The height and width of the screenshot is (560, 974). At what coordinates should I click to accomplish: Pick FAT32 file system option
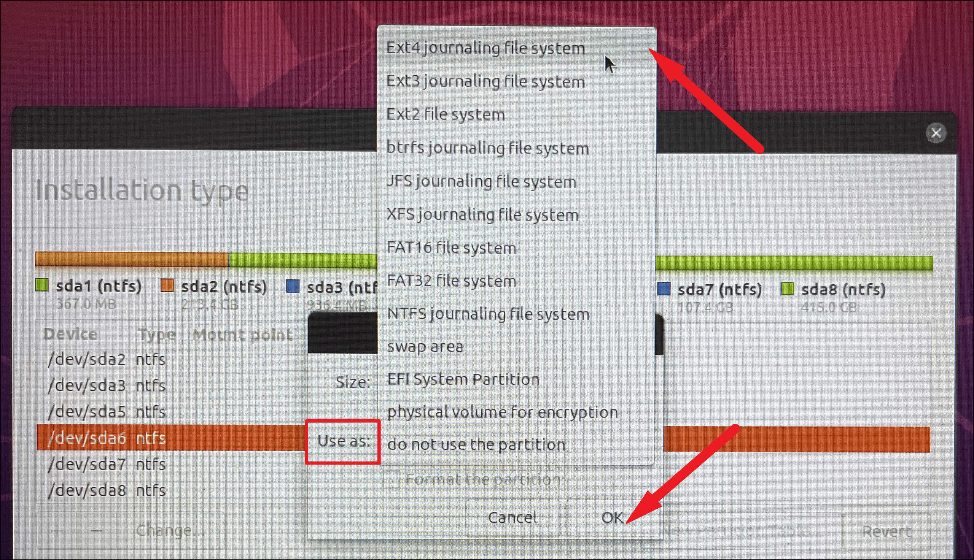516,281
